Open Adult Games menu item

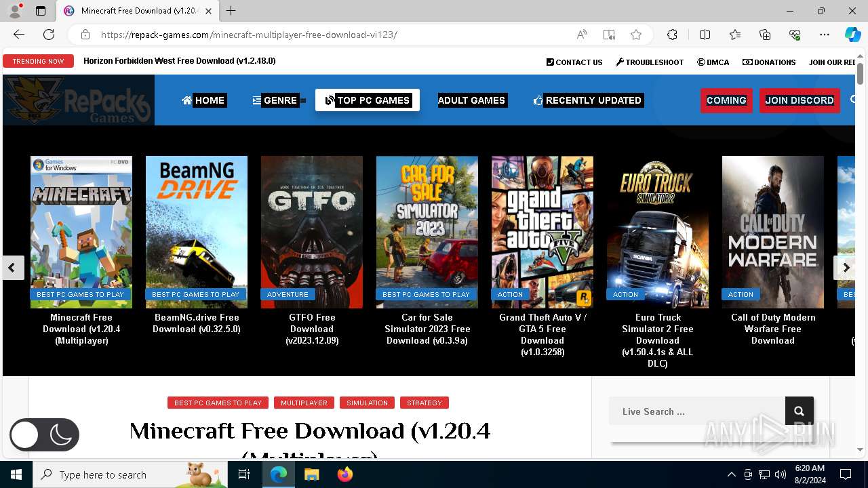pos(471,100)
